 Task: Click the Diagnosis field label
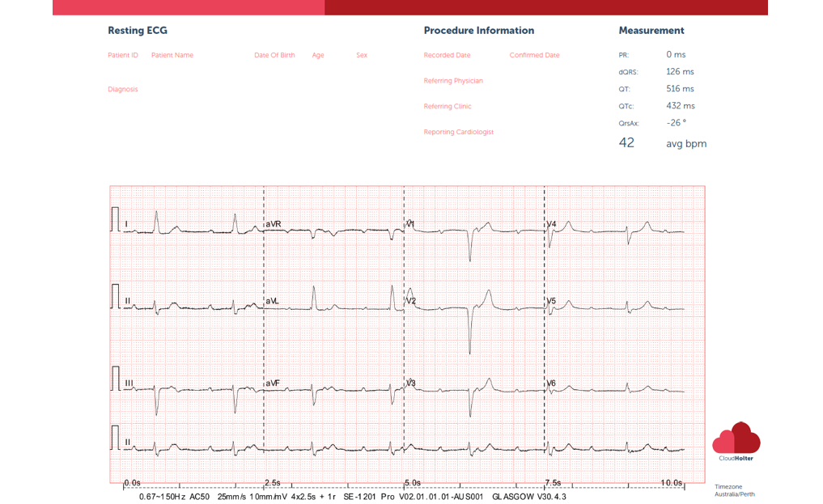tap(123, 90)
